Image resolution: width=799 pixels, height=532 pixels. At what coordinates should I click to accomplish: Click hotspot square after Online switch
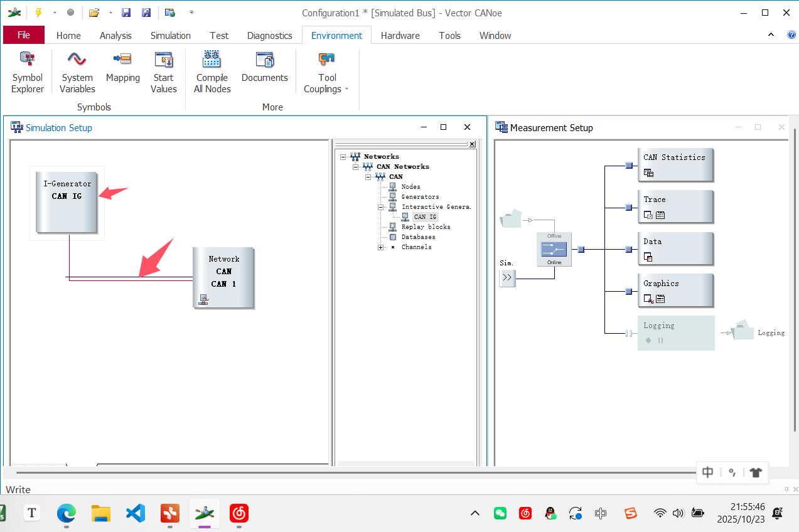pos(581,250)
